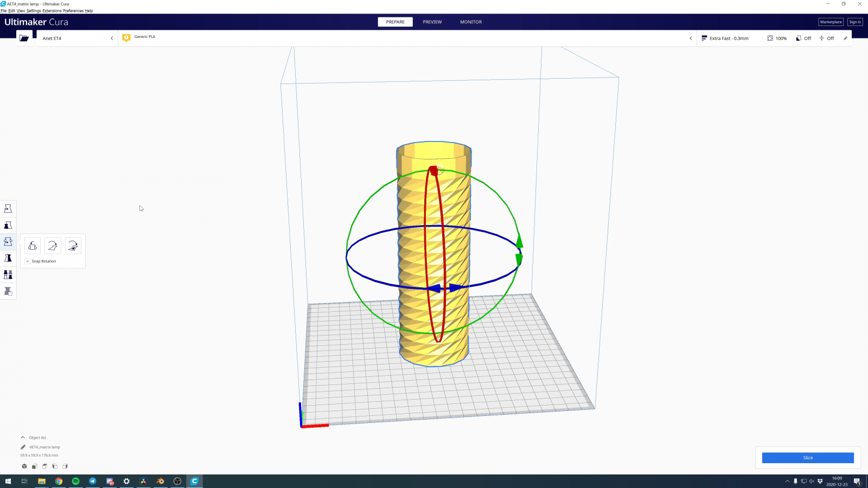Screen dimensions: 868x488
Task: Open the Windows Start menu
Action: point(8,481)
